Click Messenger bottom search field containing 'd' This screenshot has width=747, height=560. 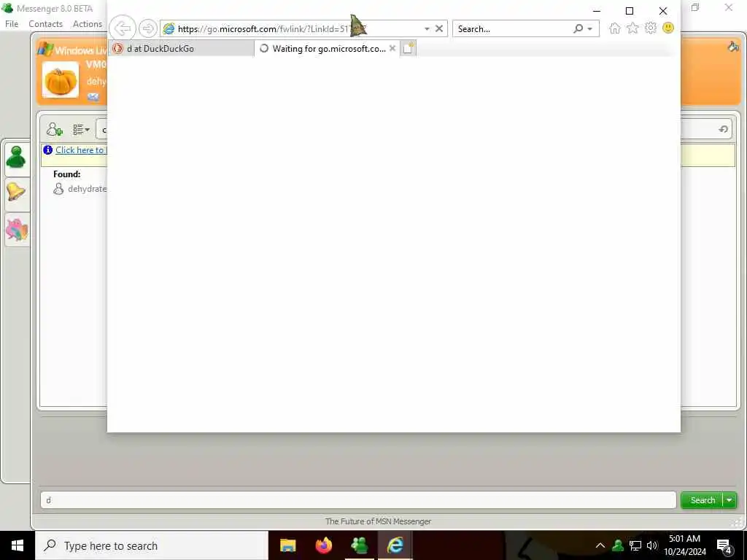pyautogui.click(x=358, y=500)
